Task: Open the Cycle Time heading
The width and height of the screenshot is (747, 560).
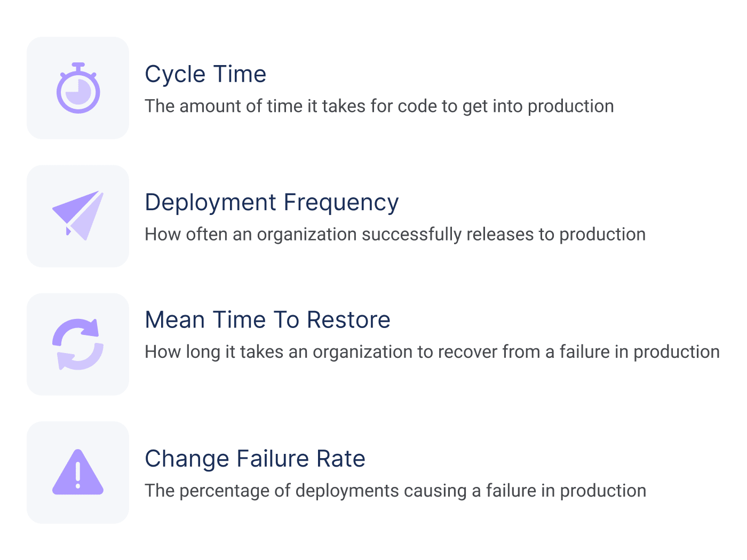Action: (x=205, y=74)
